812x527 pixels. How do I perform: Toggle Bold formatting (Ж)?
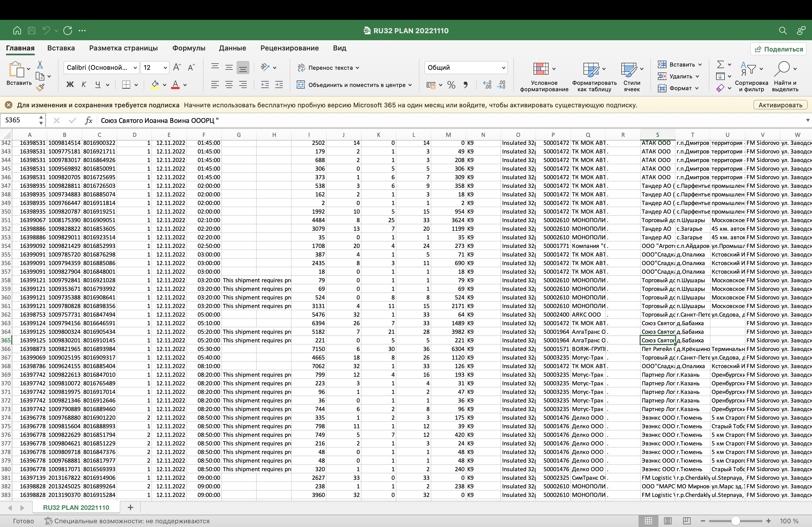[70, 85]
